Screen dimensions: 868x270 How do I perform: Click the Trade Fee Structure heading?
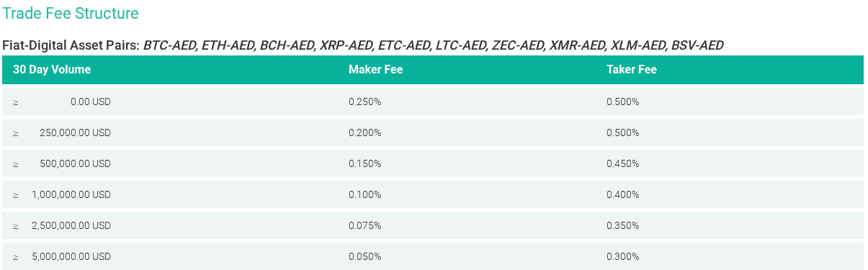(x=71, y=13)
